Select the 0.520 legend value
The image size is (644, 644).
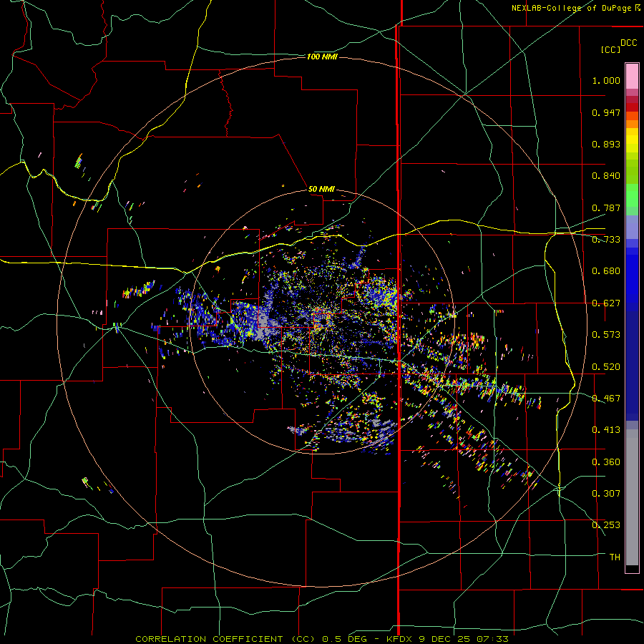tap(606, 367)
